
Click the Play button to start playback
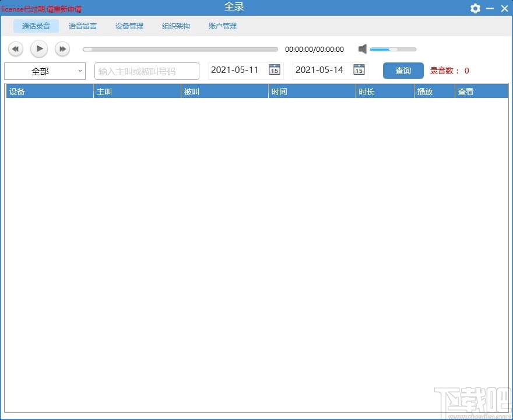click(38, 49)
